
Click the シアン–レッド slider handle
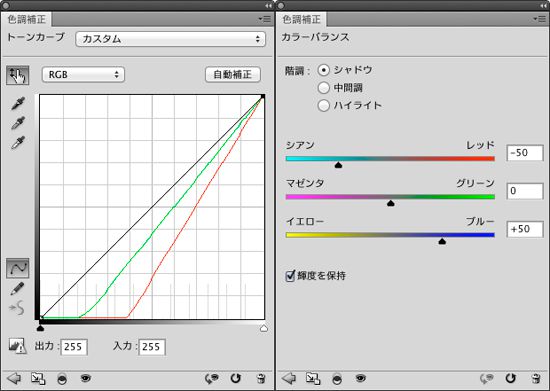pos(338,165)
